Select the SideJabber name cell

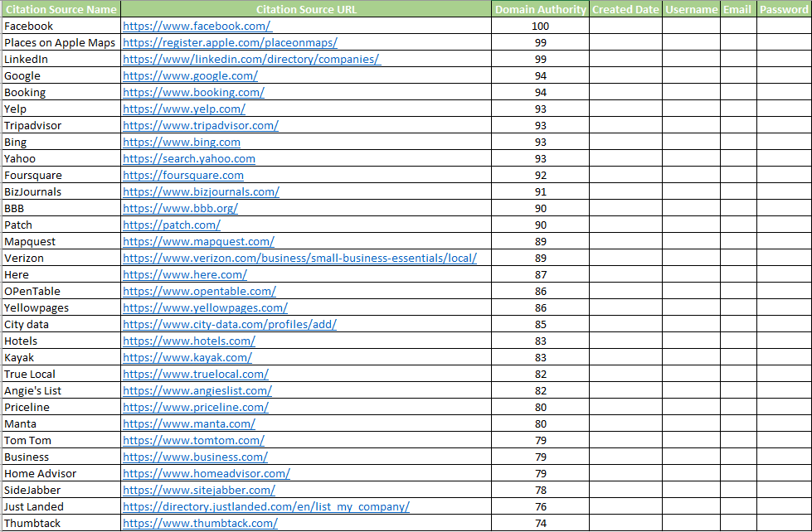tap(61, 490)
